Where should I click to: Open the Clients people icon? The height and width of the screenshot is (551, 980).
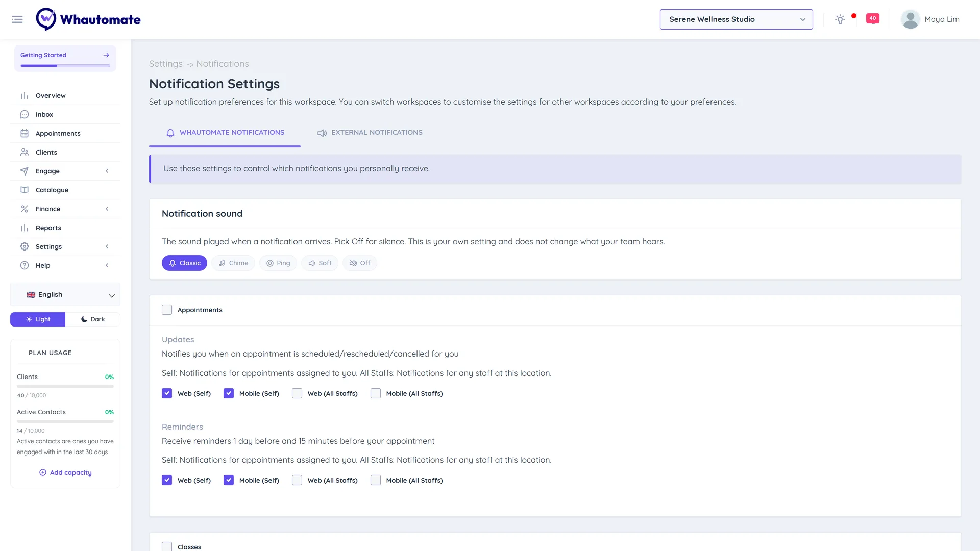[24, 153]
